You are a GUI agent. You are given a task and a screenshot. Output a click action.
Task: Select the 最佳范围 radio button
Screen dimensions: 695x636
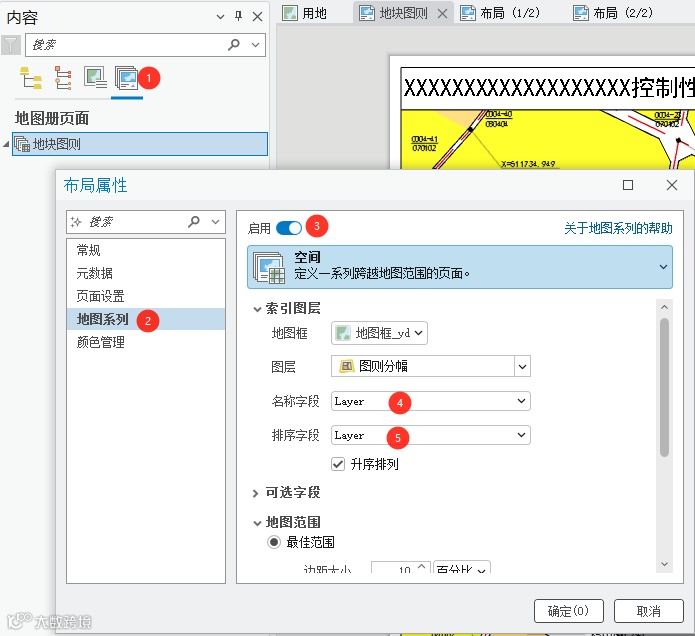click(x=274, y=542)
